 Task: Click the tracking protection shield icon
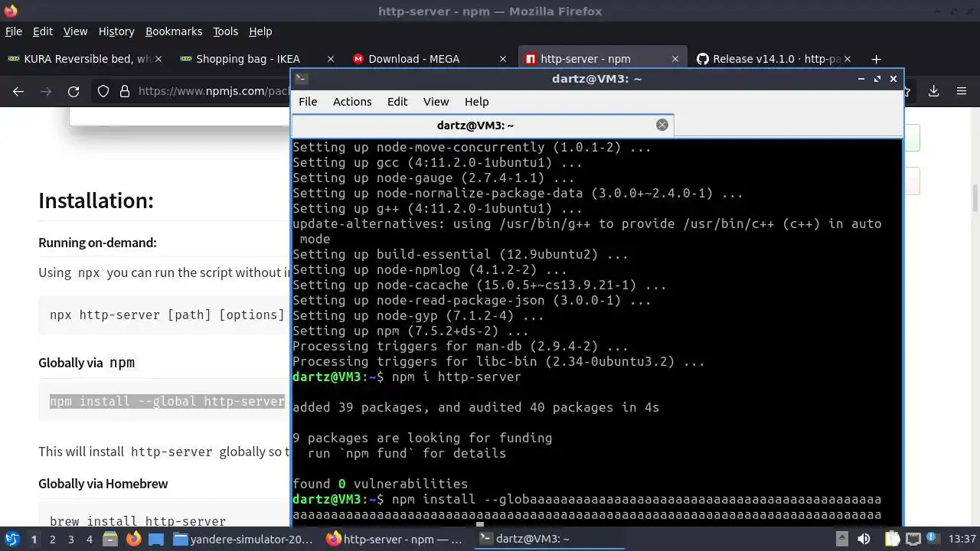coord(103,91)
